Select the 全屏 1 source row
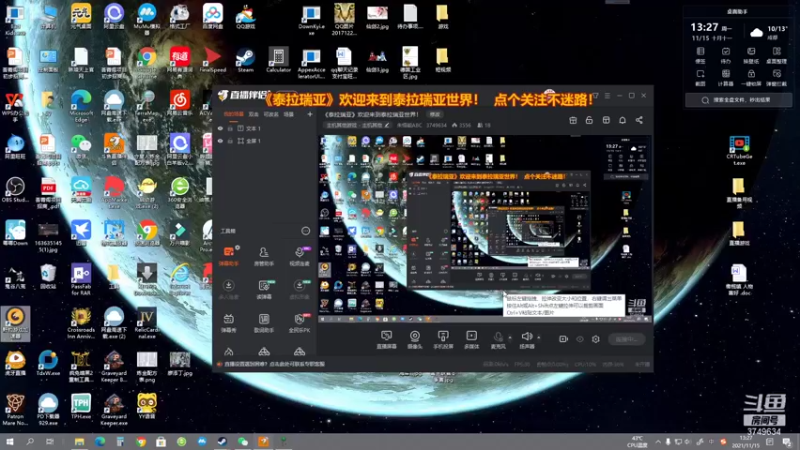This screenshot has width=800, height=450. tap(265, 141)
